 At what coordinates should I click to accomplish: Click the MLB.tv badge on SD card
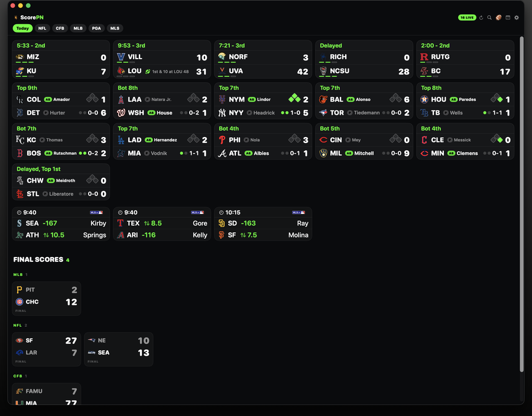click(x=299, y=213)
